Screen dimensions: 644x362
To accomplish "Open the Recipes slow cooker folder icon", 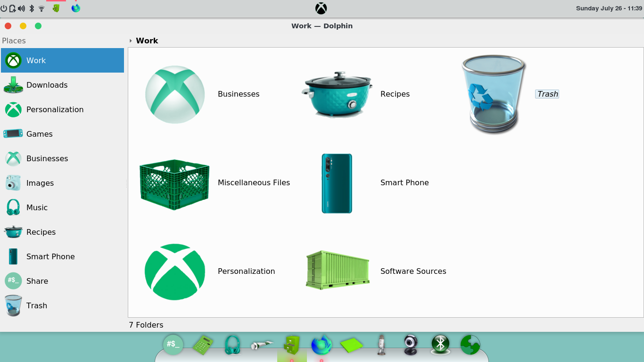I will point(337,94).
